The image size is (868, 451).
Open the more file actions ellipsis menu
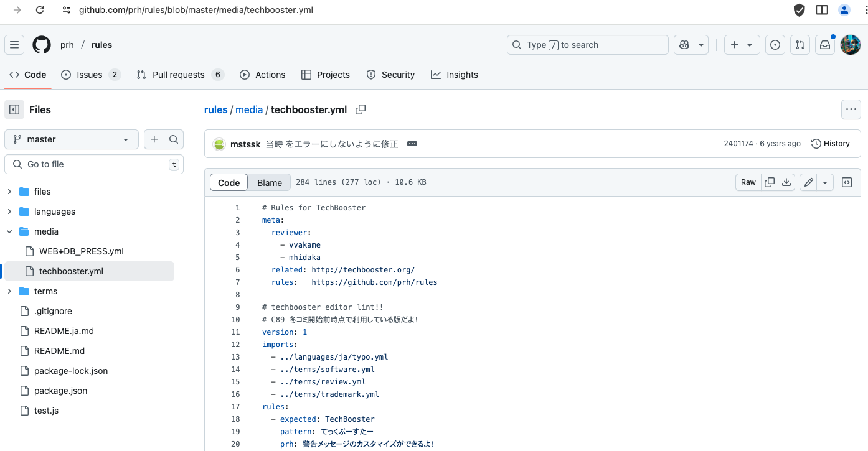[x=851, y=109]
